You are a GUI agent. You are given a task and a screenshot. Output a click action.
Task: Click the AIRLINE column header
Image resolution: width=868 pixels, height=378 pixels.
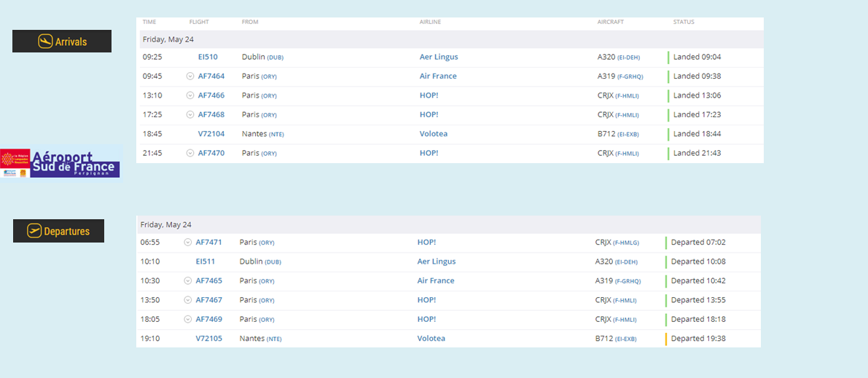pyautogui.click(x=430, y=22)
